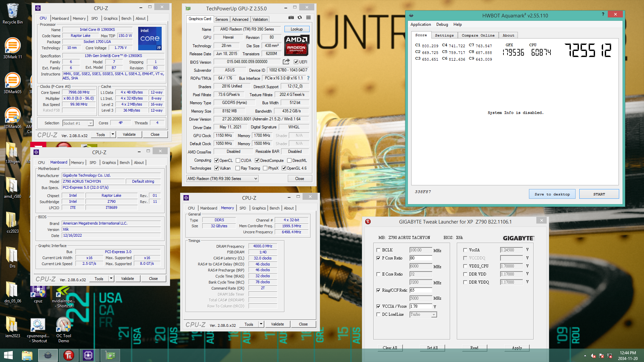
Task: Toggle the OpenCL checkbox
Action: coord(216,161)
